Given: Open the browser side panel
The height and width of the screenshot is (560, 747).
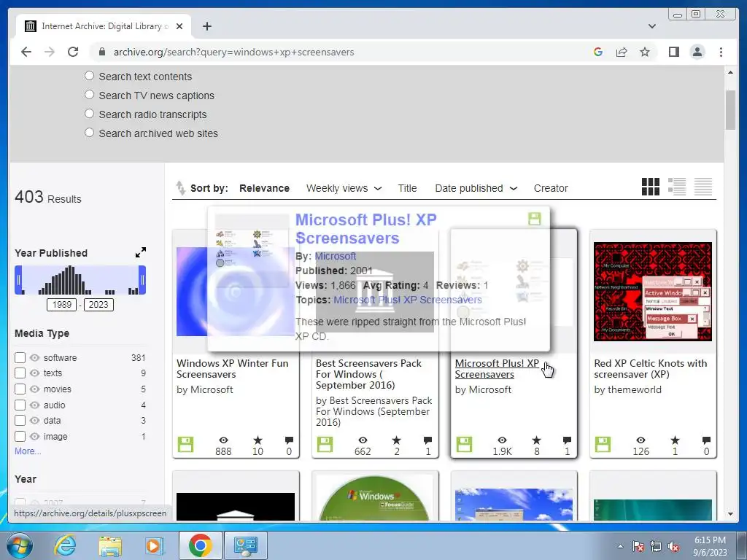Looking at the screenshot, I should coord(673,52).
